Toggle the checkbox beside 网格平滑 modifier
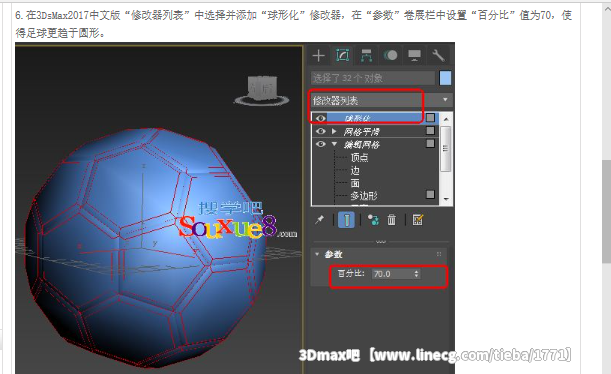 [430, 131]
